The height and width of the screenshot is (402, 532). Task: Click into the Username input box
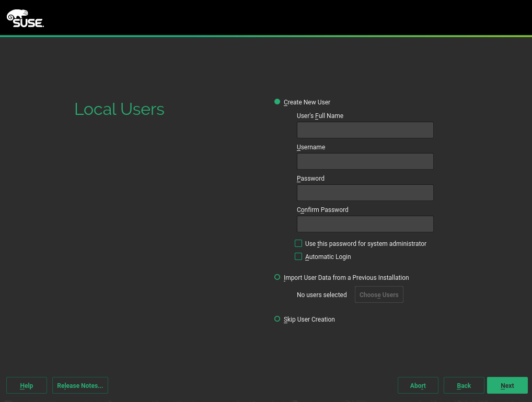pyautogui.click(x=365, y=161)
